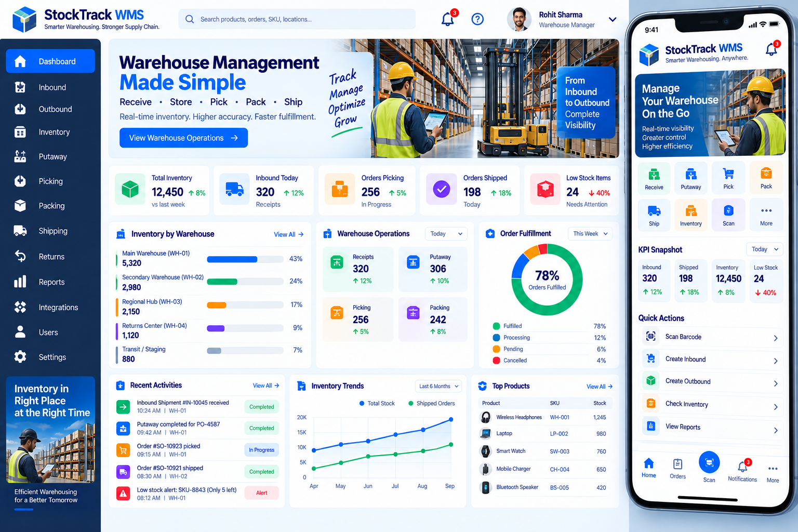Open Reports from the sidebar

coord(50,282)
